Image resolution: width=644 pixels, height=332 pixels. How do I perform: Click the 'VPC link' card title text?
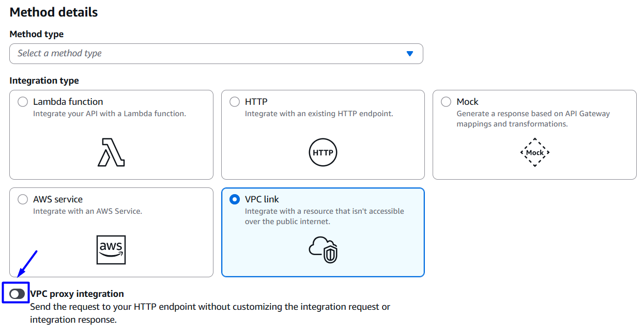pyautogui.click(x=262, y=199)
